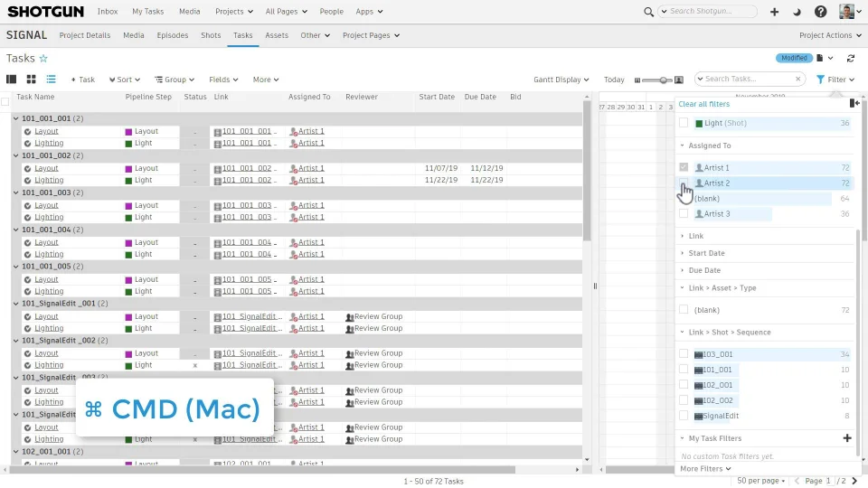Click the 103_001 sequence icon in filter
868x488 pixels.
pos(699,354)
